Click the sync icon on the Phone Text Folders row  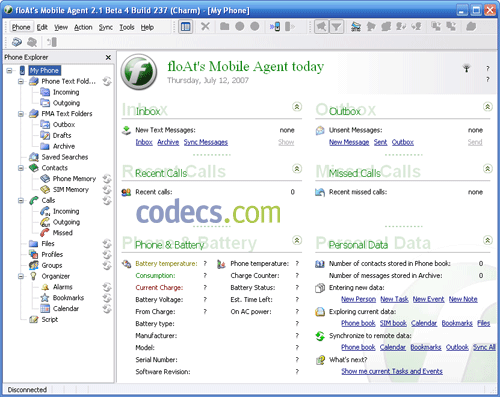pos(107,81)
